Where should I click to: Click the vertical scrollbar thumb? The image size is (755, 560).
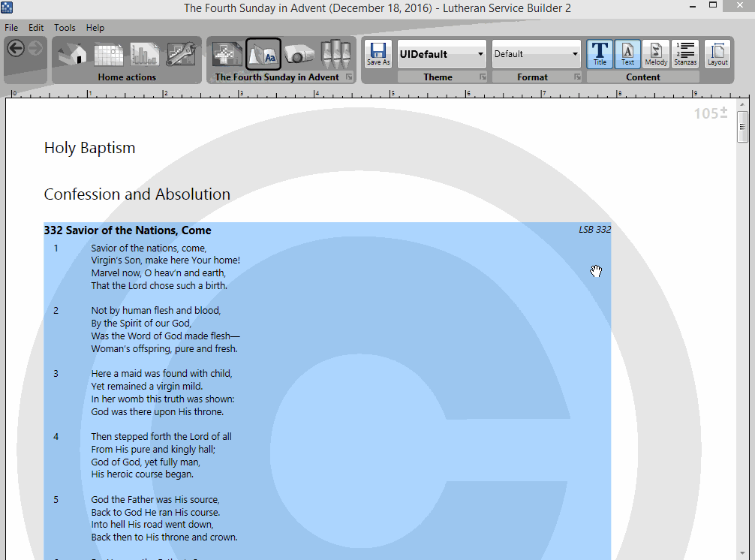(x=742, y=127)
